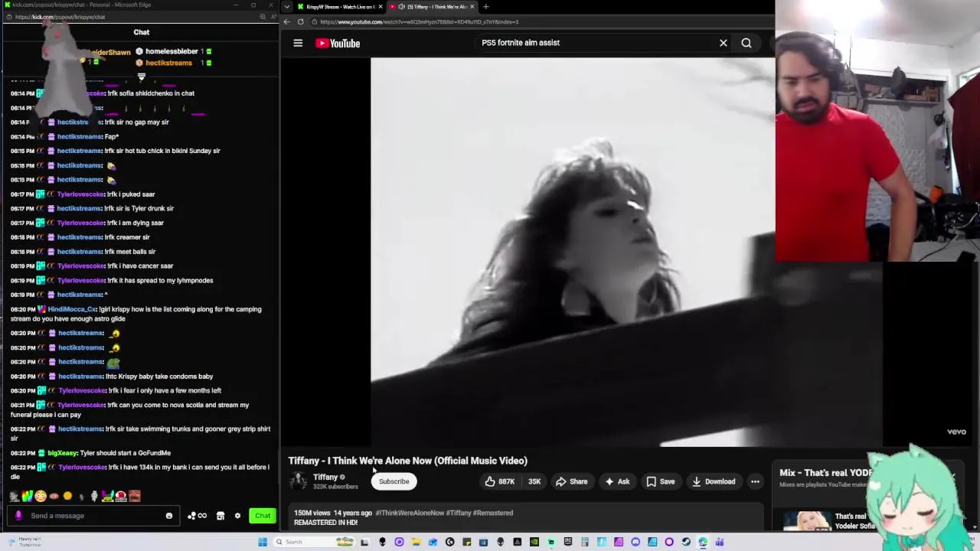Click the Send a message chat field

click(x=92, y=516)
